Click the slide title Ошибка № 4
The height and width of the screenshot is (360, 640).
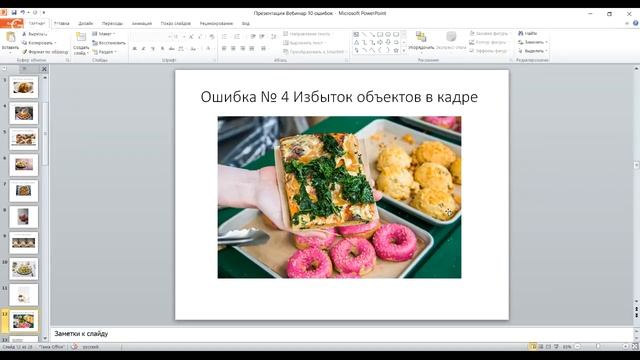[339, 97]
